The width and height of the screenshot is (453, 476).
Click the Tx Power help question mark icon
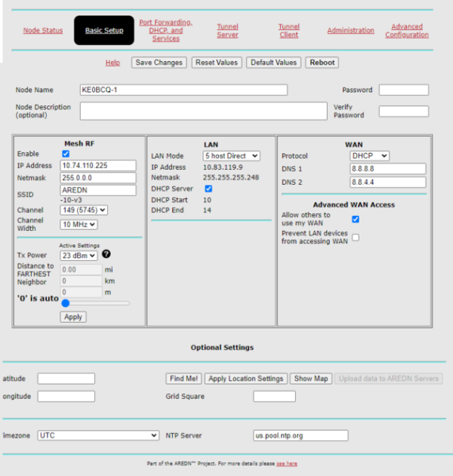(x=106, y=254)
